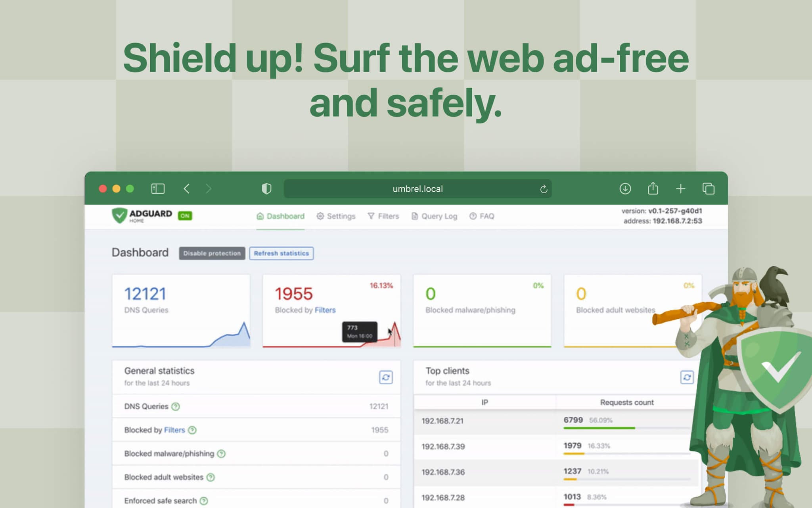Screen dimensions: 812x508
Task: Refresh the General statistics panel
Action: [x=387, y=378]
